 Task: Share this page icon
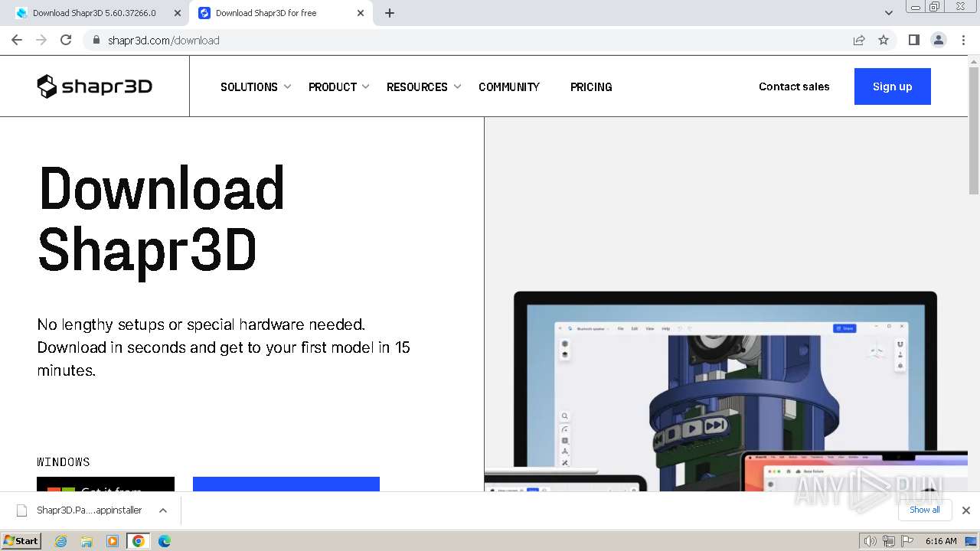click(859, 40)
